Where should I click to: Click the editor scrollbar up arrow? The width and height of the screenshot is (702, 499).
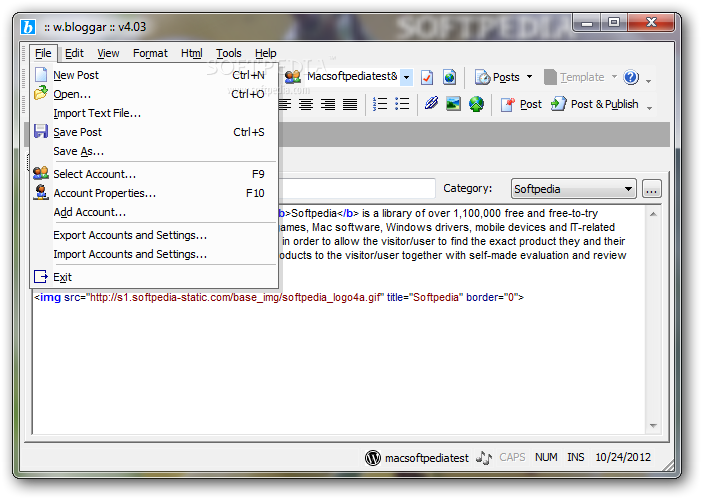pos(653,214)
